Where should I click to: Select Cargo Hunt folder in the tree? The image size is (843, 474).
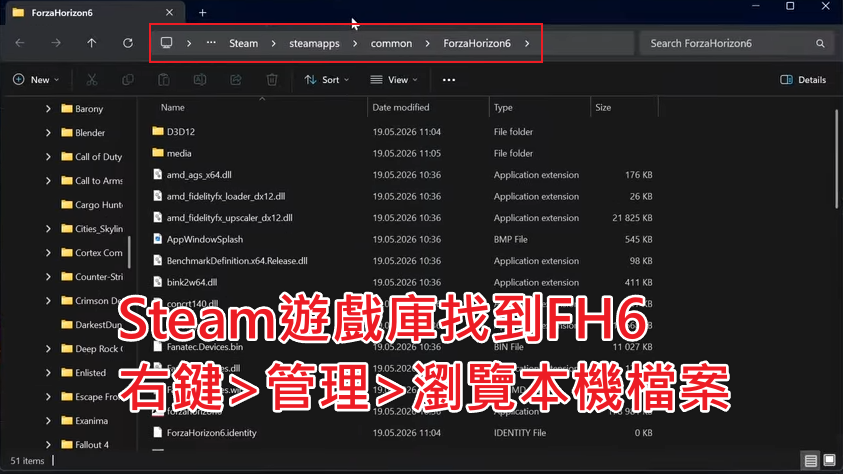91,205
